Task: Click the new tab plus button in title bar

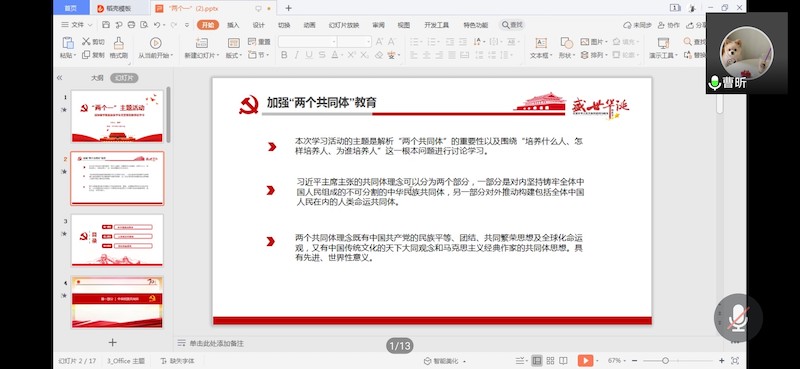Action: 288,8
